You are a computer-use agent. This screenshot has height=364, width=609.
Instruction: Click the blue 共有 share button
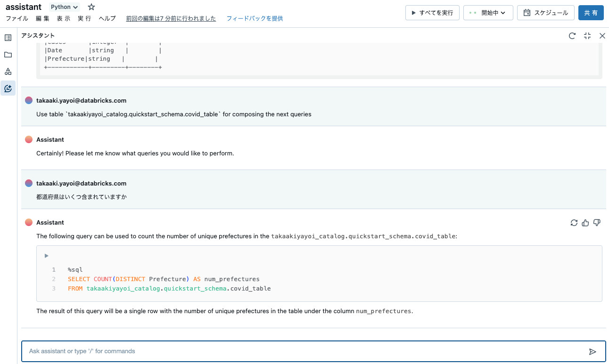click(591, 13)
